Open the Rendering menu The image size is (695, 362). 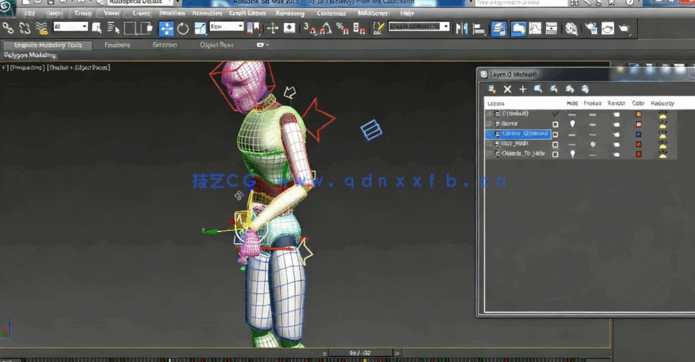click(290, 13)
